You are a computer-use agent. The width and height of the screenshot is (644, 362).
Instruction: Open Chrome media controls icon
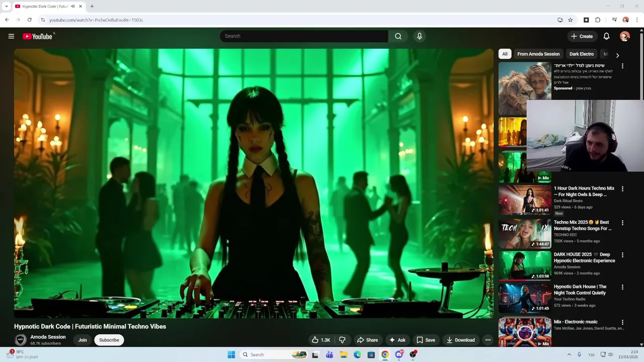coord(614,20)
